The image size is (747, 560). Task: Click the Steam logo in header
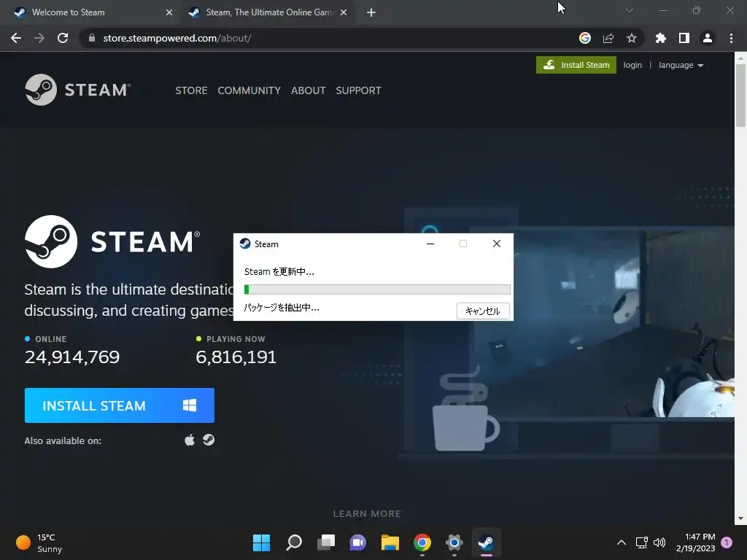(77, 90)
